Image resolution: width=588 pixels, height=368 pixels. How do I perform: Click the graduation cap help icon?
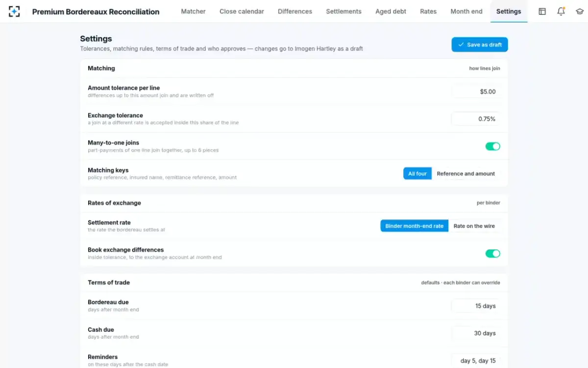point(580,11)
